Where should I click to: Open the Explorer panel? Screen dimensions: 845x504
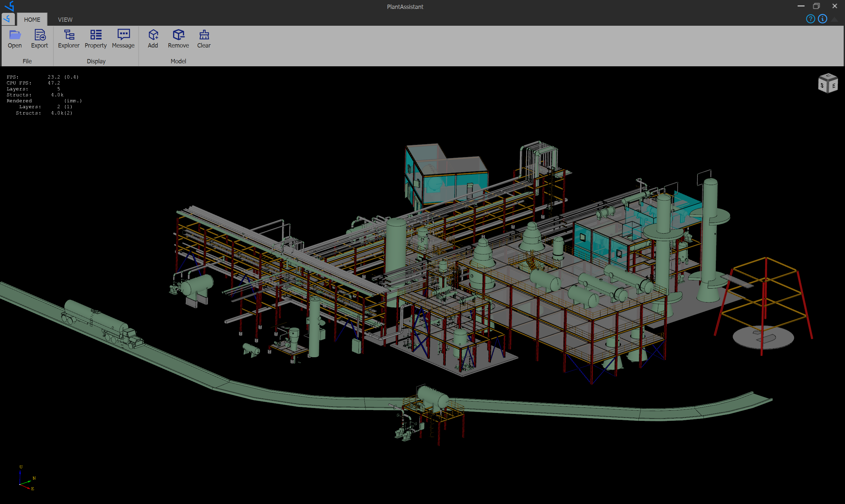pyautogui.click(x=69, y=35)
